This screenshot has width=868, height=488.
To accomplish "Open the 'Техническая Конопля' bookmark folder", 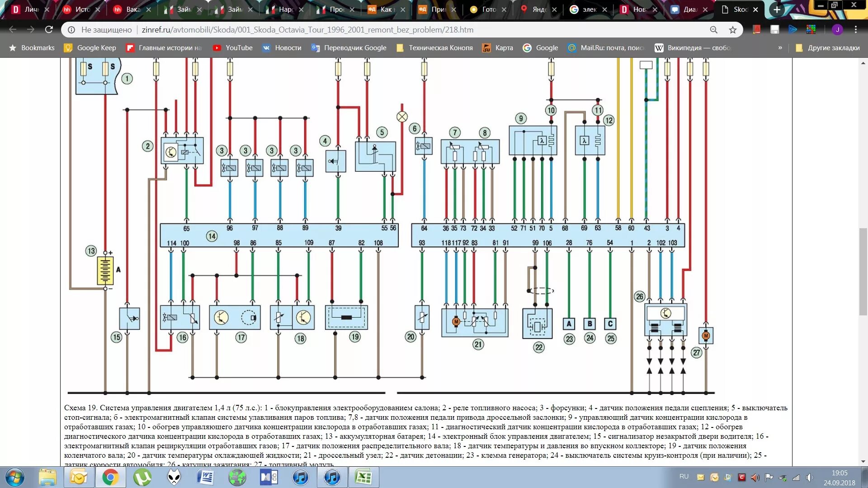I will (x=434, y=48).
